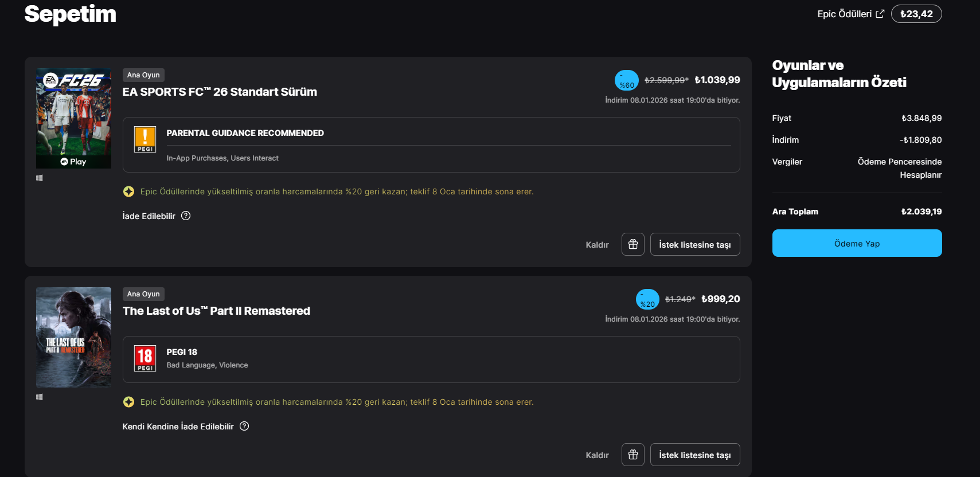Click Epic Rewards coin icon under FC 26
This screenshot has width=980, height=477.
pos(128,191)
